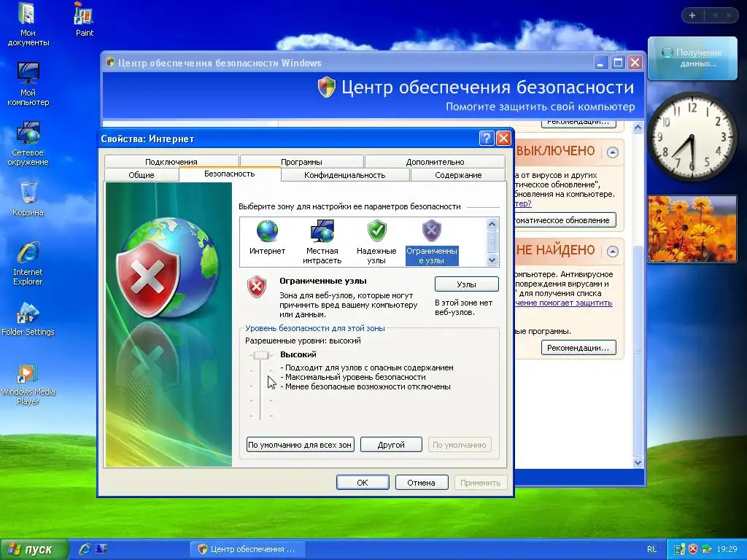The image size is (747, 560).
Task: Switch to Подключения tab
Action: (x=171, y=161)
